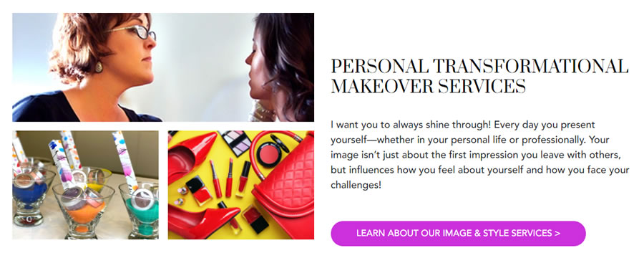Click the woman wearing glasses in top photo
The height and width of the screenshot is (258, 644).
(x=94, y=67)
